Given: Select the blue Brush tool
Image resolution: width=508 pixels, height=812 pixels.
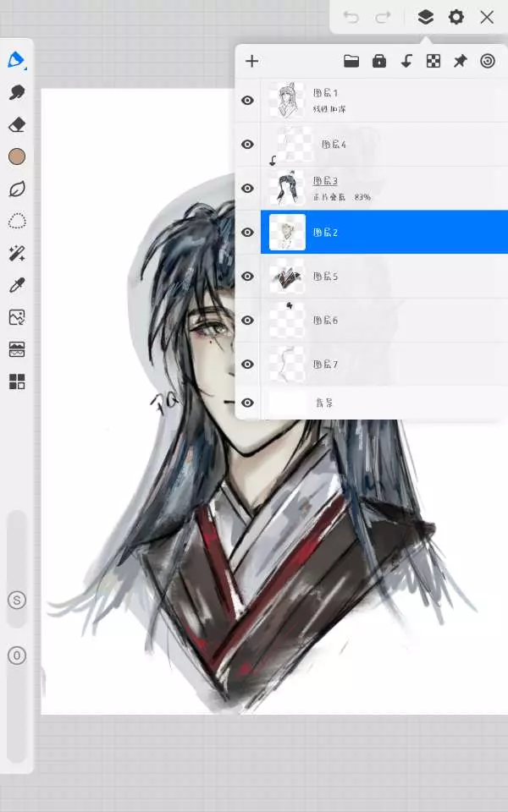Looking at the screenshot, I should coord(16,60).
